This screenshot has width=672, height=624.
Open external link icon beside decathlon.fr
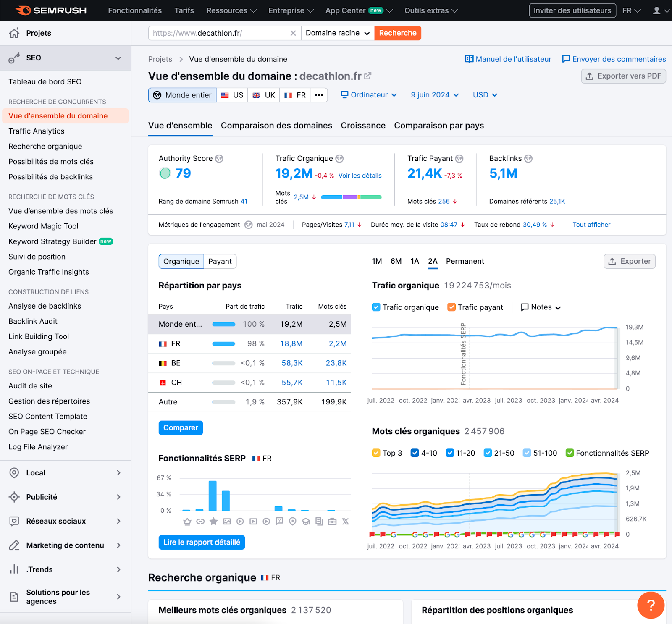click(x=367, y=76)
